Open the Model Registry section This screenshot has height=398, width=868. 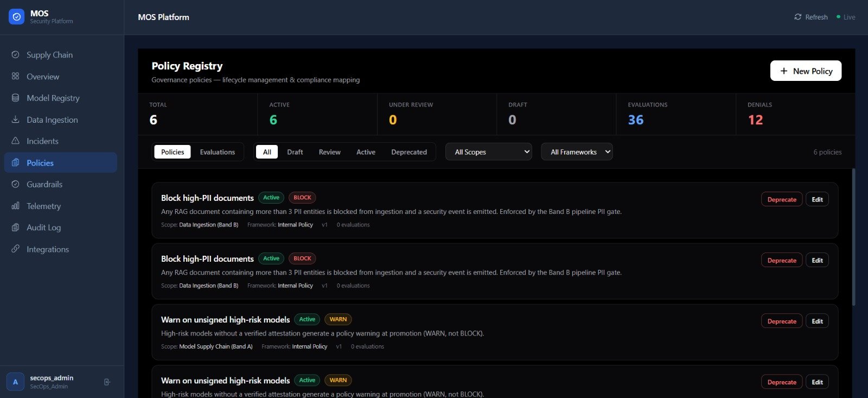60,98
